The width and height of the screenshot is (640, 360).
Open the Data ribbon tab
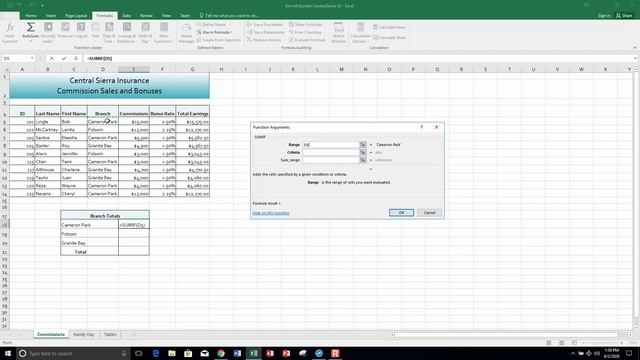pyautogui.click(x=127, y=16)
